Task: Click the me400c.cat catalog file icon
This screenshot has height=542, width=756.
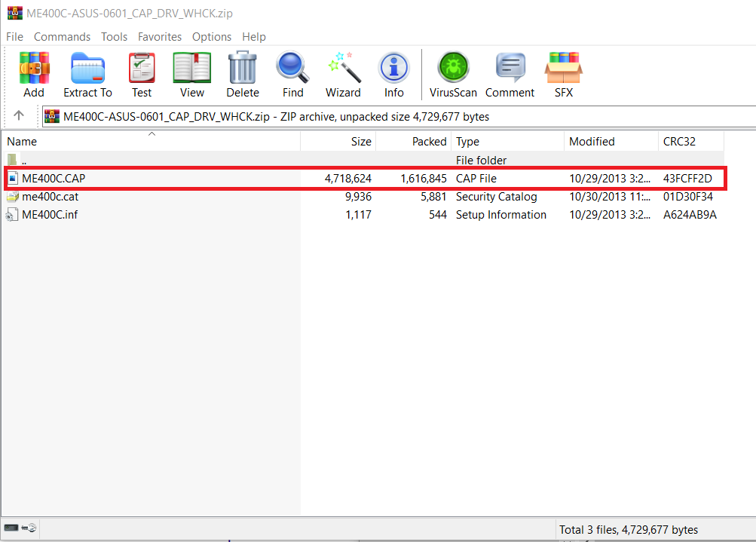Action: point(13,197)
